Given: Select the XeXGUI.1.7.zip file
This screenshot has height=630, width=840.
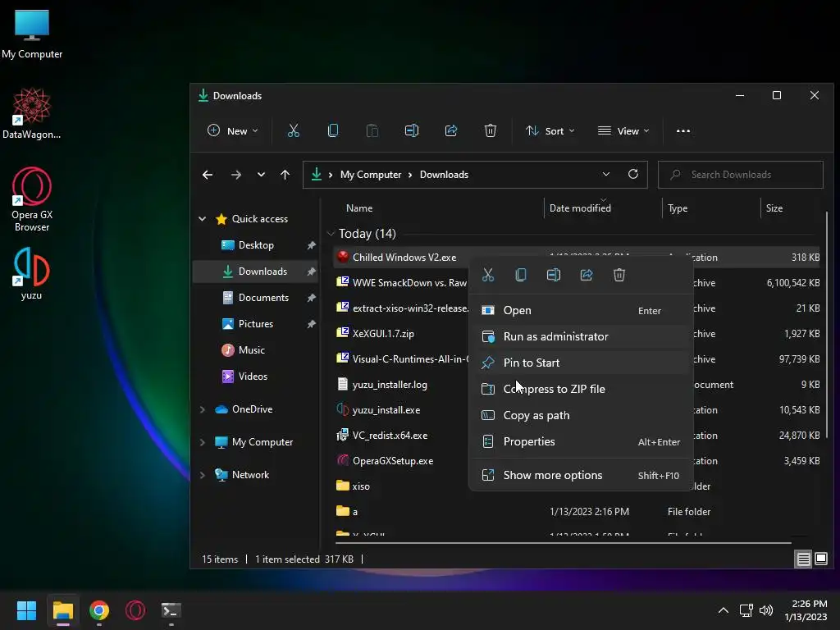Looking at the screenshot, I should [383, 334].
